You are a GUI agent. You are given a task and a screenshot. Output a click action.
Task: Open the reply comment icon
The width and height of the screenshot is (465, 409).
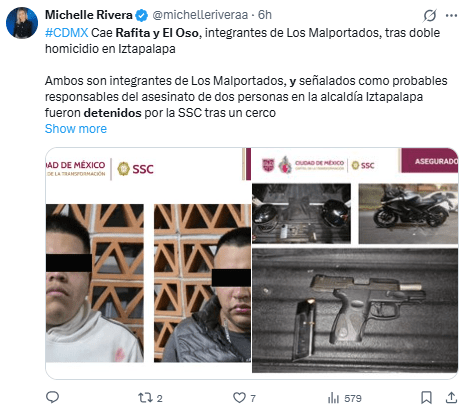point(52,397)
